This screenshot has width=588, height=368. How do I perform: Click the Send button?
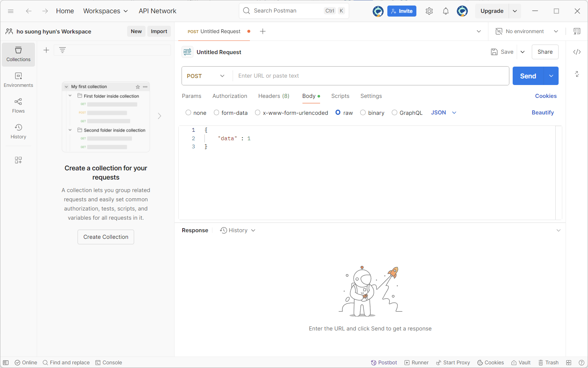point(528,76)
